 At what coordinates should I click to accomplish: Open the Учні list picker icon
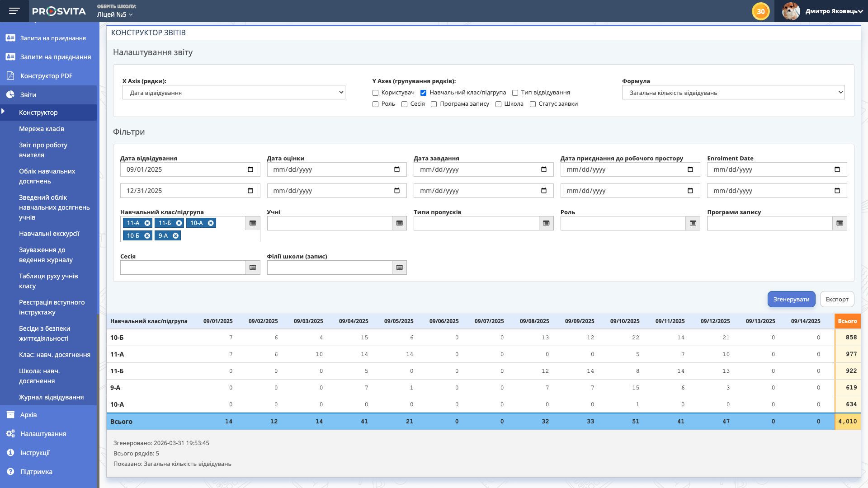click(399, 223)
